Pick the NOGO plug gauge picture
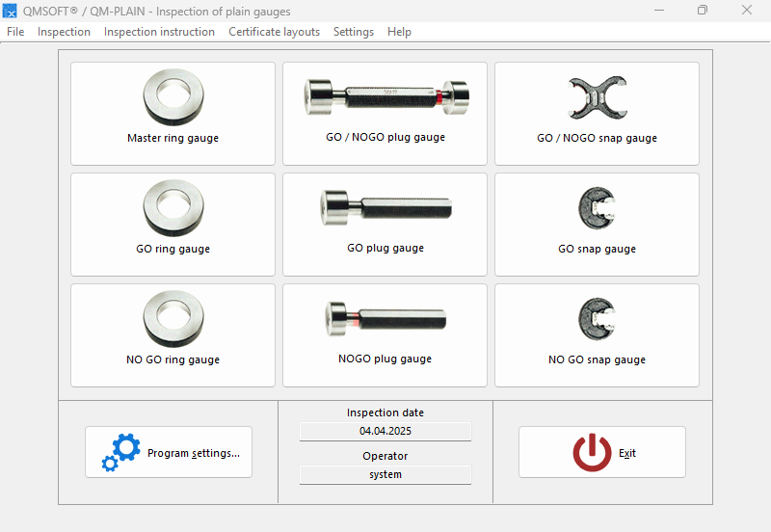771x532 pixels. click(386, 319)
